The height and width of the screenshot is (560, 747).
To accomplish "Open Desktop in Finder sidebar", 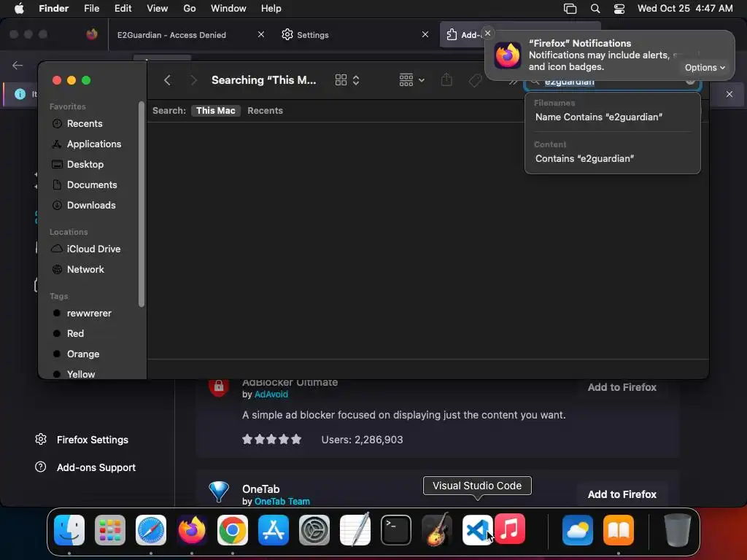I will tap(85, 164).
